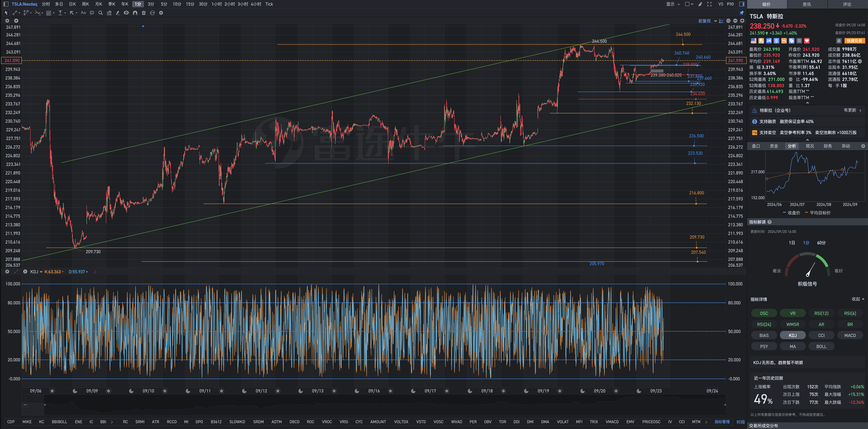
Task: Select the VOLAT indicator in bottom bar
Action: click(x=562, y=422)
